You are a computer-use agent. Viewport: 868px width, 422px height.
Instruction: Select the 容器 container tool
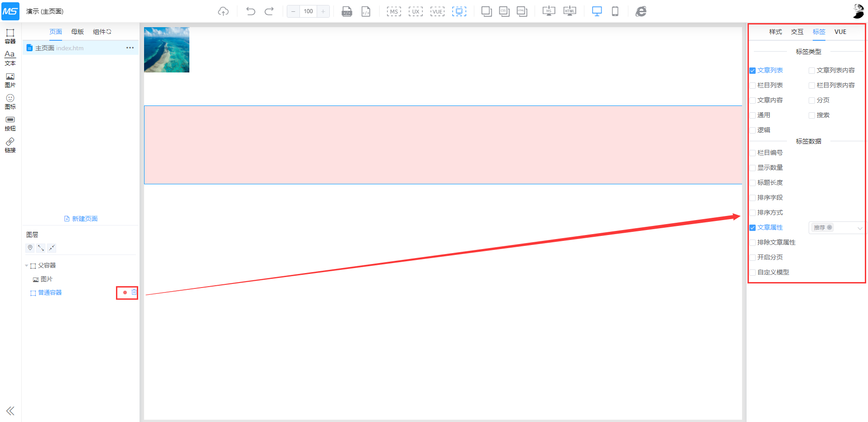(x=10, y=36)
